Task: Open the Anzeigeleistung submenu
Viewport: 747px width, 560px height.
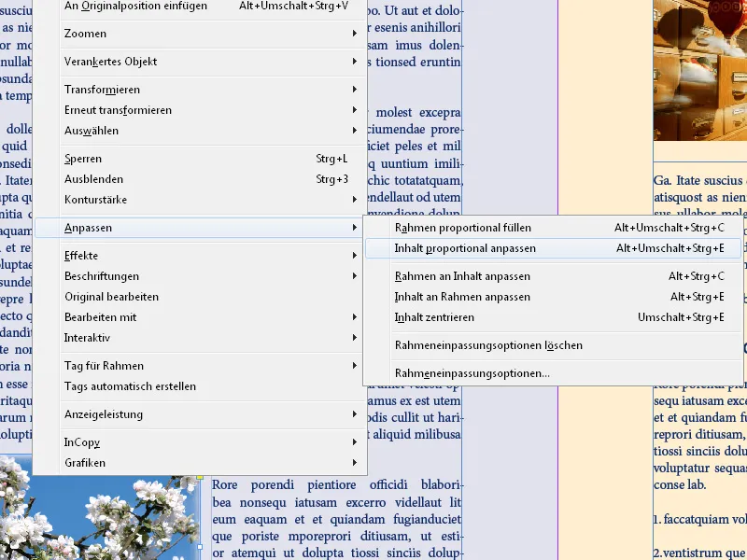Action: [200, 414]
